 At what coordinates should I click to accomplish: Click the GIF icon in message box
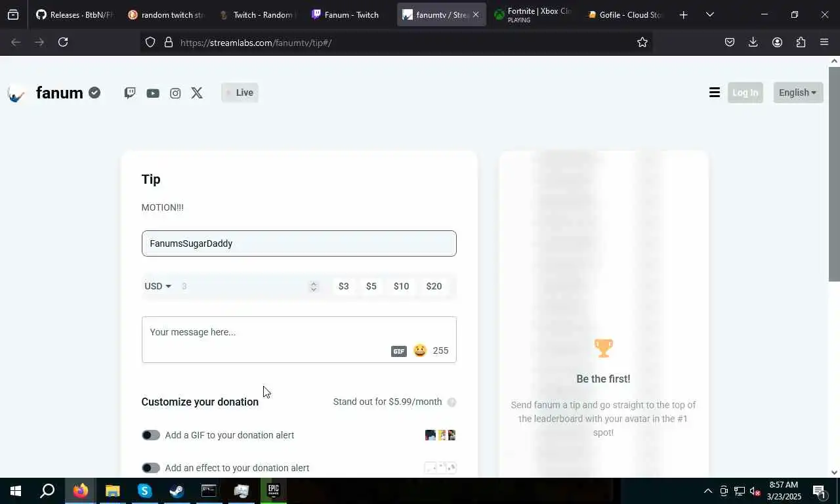click(399, 351)
